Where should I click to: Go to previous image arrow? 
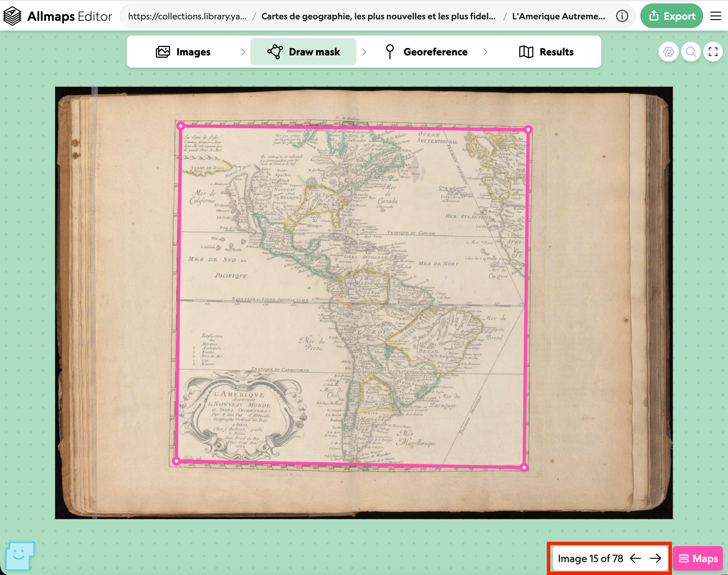point(636,558)
